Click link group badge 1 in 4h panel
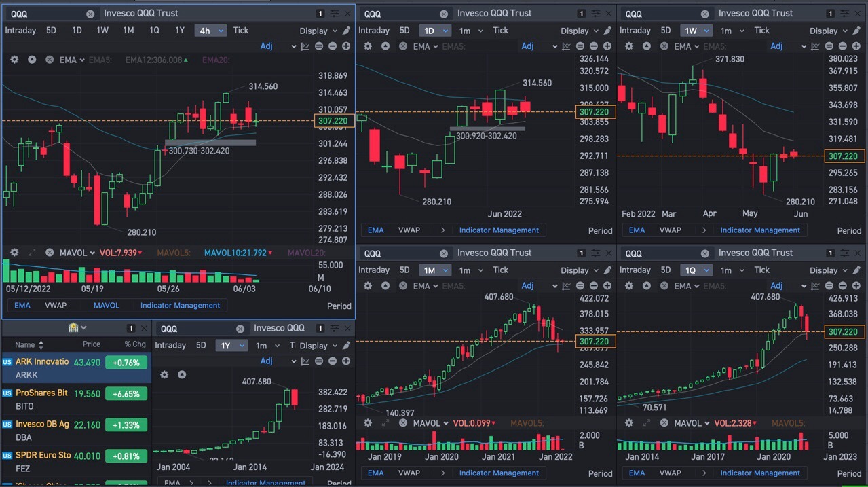Viewport: 868px width, 487px height. [x=320, y=14]
